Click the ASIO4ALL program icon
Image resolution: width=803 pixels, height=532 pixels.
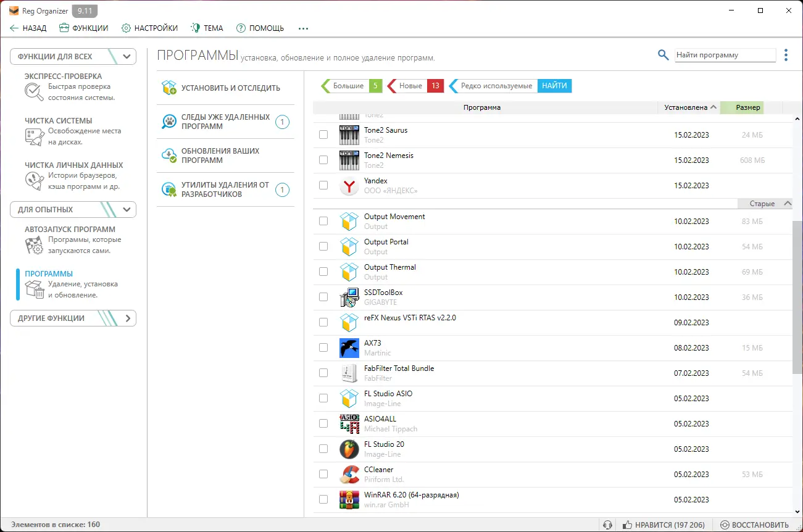[x=349, y=424]
